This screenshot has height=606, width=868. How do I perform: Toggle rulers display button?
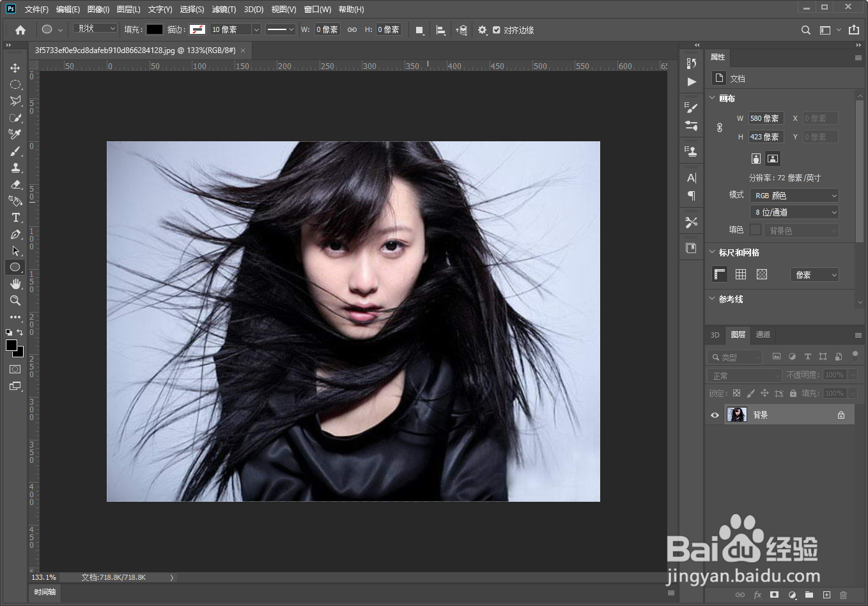click(x=720, y=274)
